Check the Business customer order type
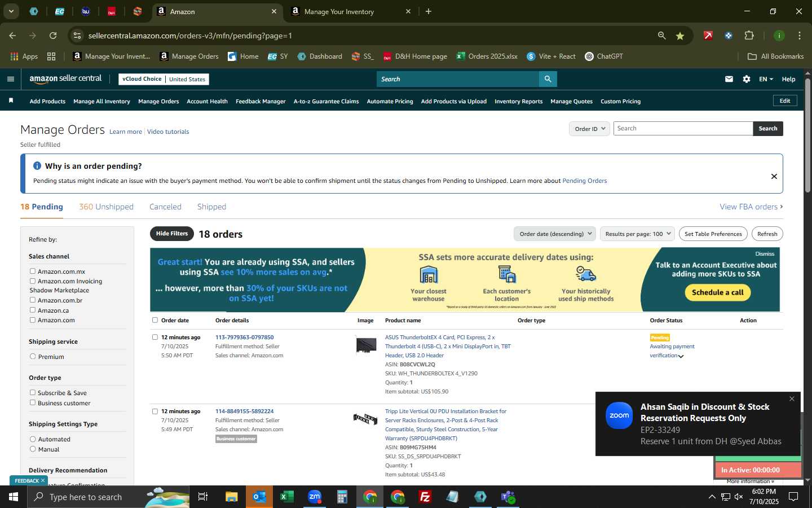The image size is (812, 508). [33, 402]
